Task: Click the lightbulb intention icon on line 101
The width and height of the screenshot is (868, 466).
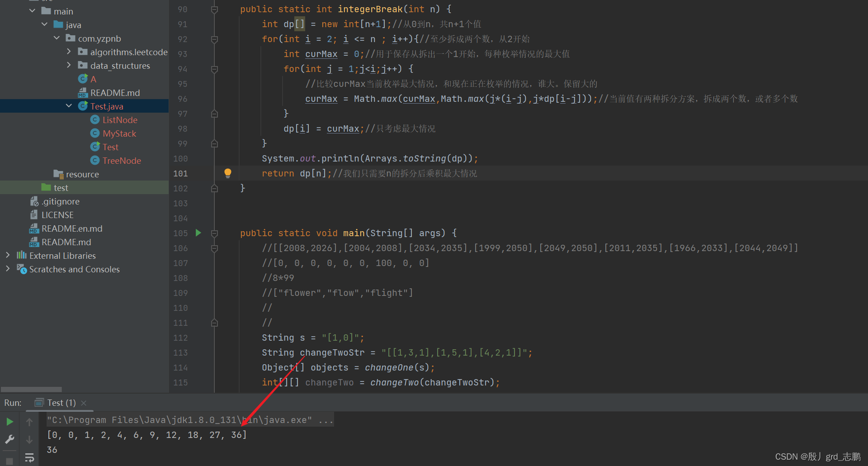Action: (228, 173)
